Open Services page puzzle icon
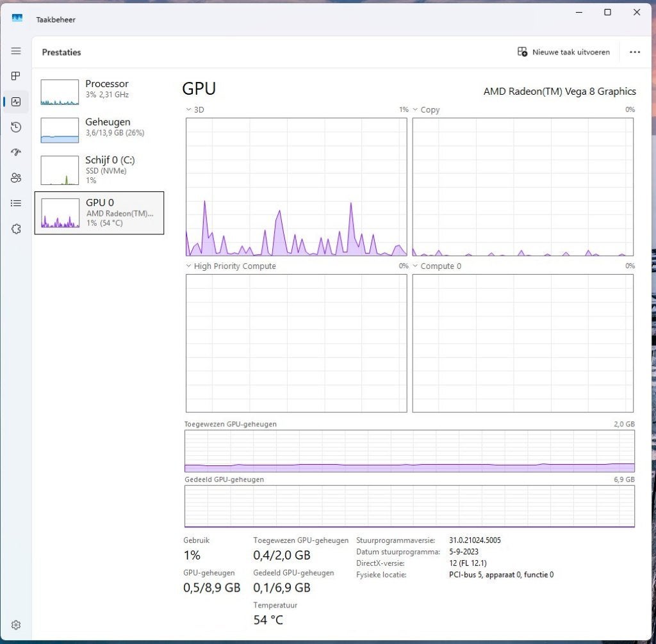 [x=16, y=229]
